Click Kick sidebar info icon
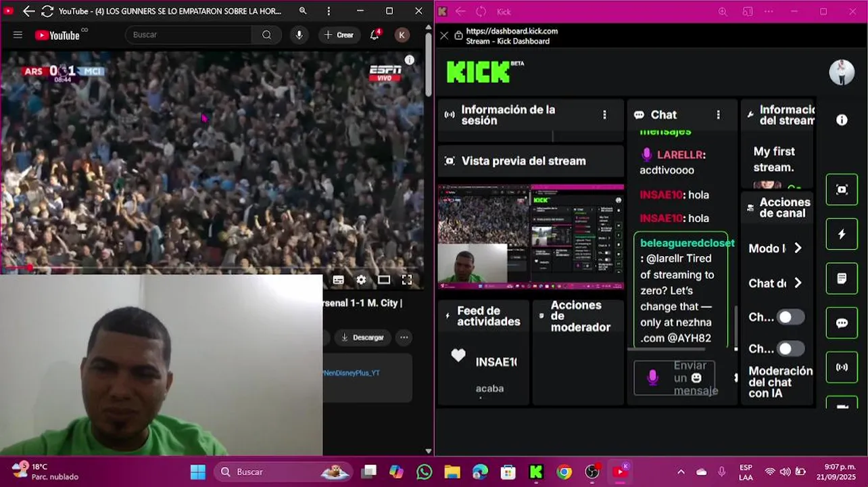This screenshot has width=868, height=487. click(x=842, y=120)
